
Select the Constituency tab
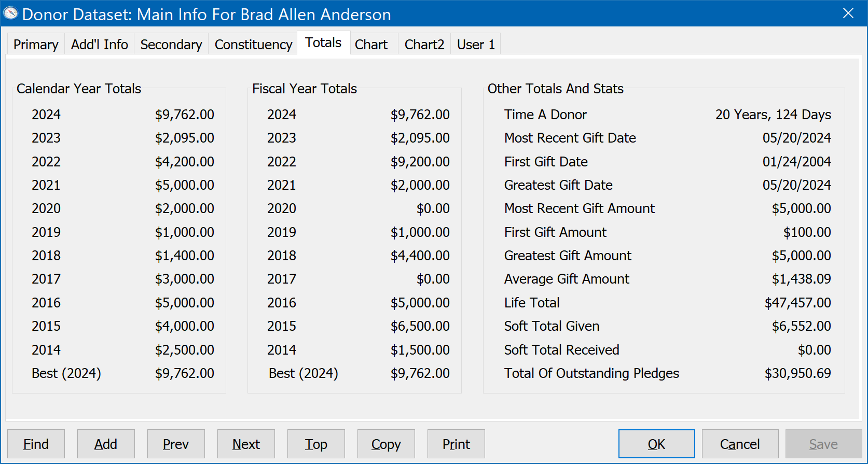[253, 45]
